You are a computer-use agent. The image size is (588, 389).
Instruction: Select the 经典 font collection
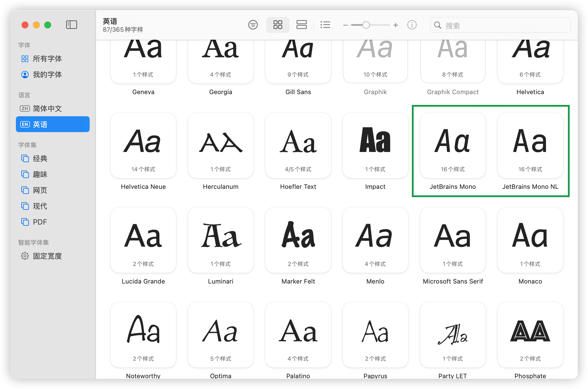point(40,158)
